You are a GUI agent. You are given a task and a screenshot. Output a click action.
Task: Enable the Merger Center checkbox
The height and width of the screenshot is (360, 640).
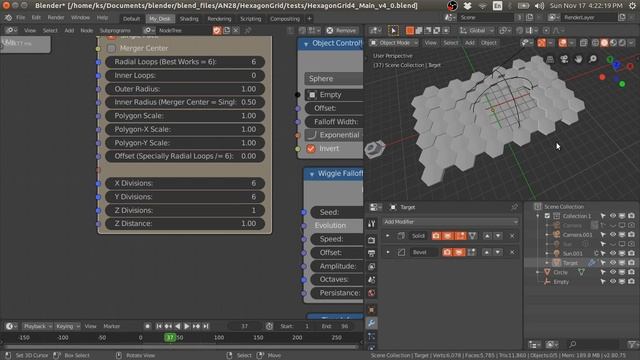tap(111, 48)
